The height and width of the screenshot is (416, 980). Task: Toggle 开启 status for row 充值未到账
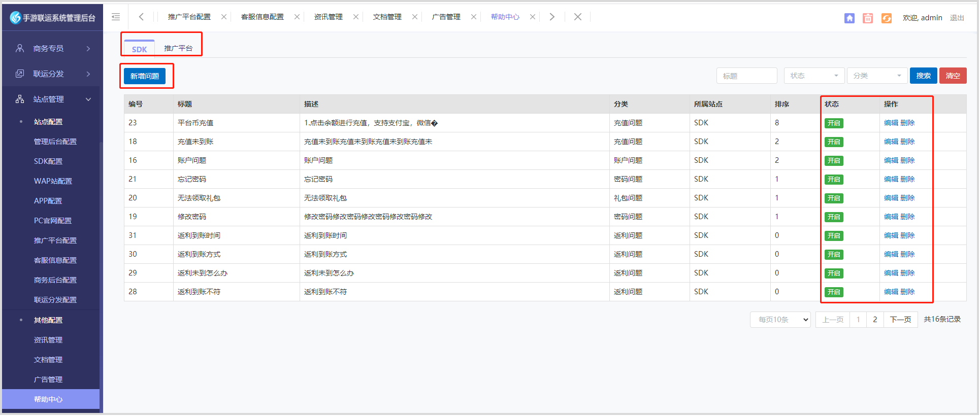pyautogui.click(x=834, y=142)
